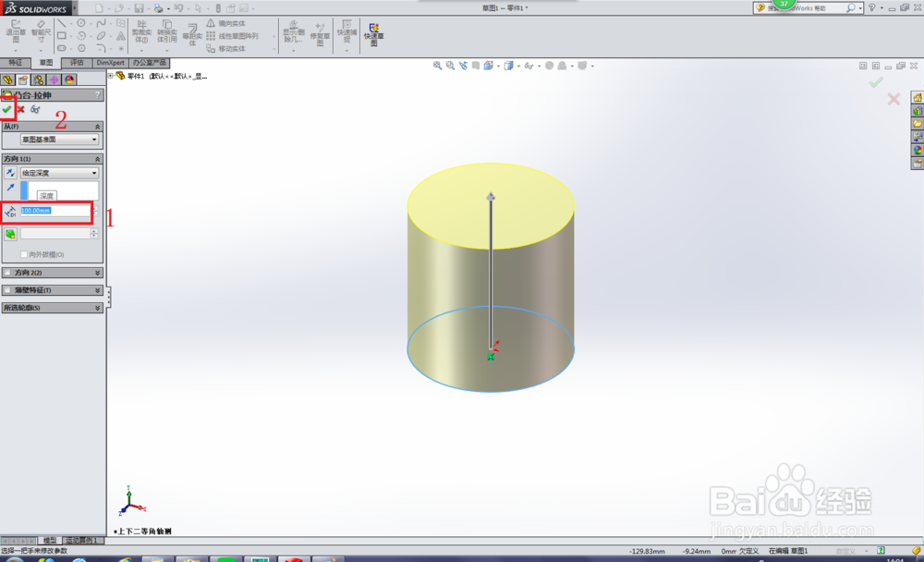This screenshot has width=924, height=562.
Task: Click the 快速草图 rapid sketch icon
Action: [x=373, y=34]
